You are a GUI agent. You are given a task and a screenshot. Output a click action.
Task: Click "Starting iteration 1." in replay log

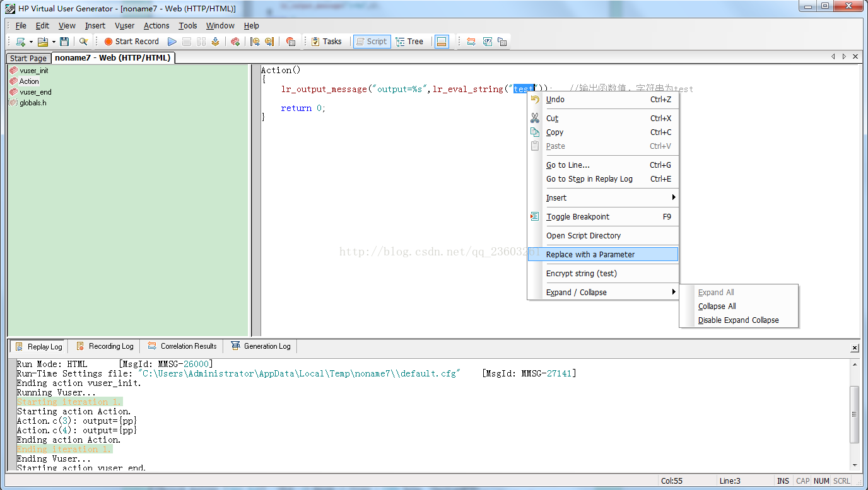coord(69,402)
